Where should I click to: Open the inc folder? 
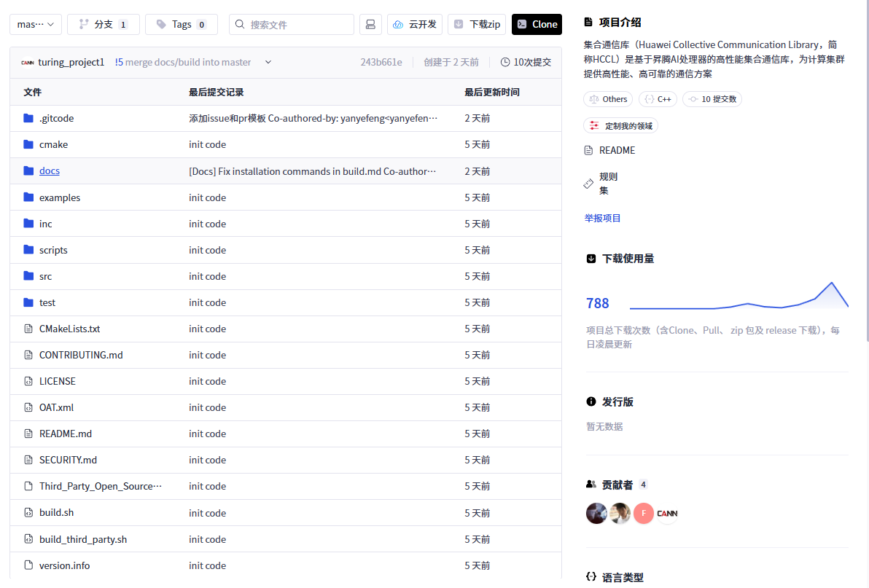click(45, 224)
